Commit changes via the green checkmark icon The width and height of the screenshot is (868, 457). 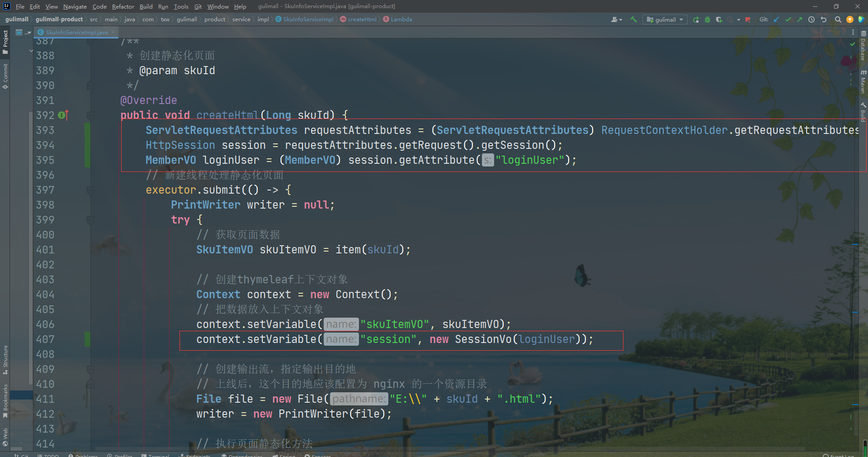tap(788, 19)
